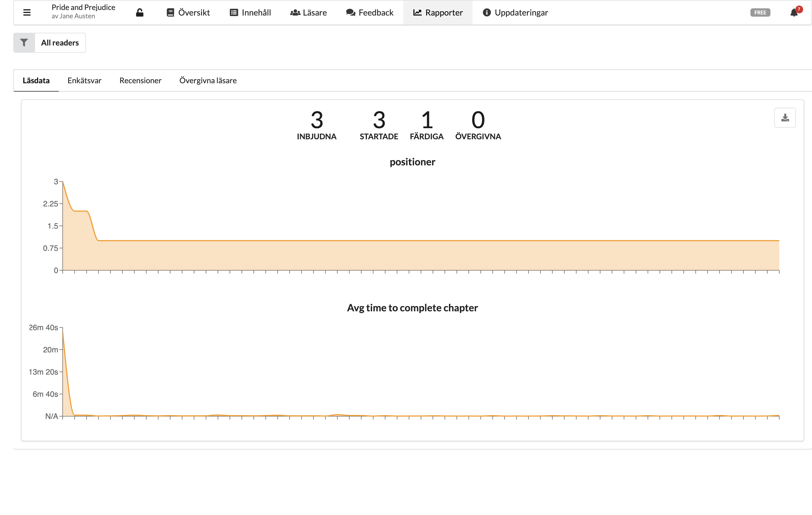
Task: Click the Uppdateringar info icon
Action: pos(487,12)
